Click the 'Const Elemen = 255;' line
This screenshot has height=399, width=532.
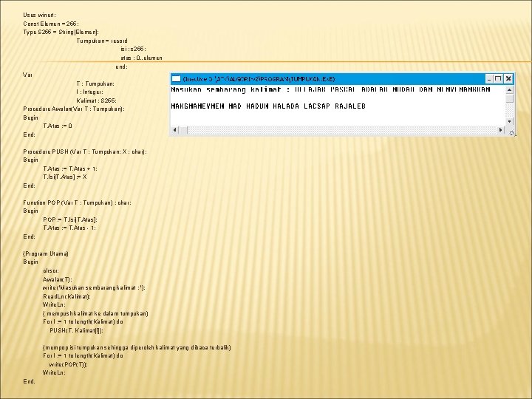point(51,24)
